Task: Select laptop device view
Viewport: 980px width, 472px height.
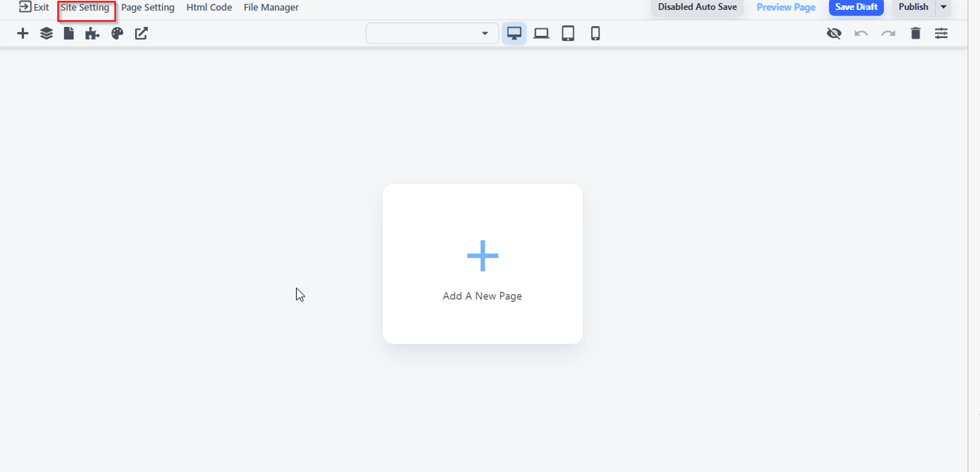Action: coord(541,33)
